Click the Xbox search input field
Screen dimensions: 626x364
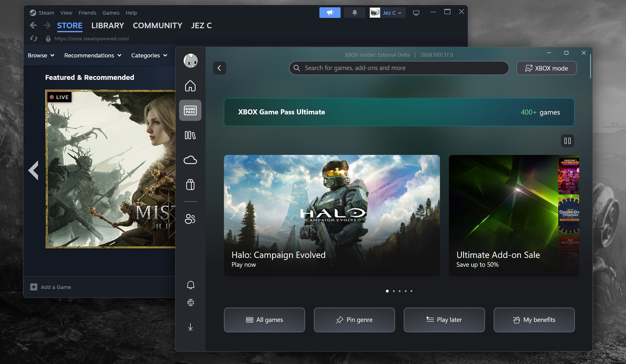click(399, 68)
